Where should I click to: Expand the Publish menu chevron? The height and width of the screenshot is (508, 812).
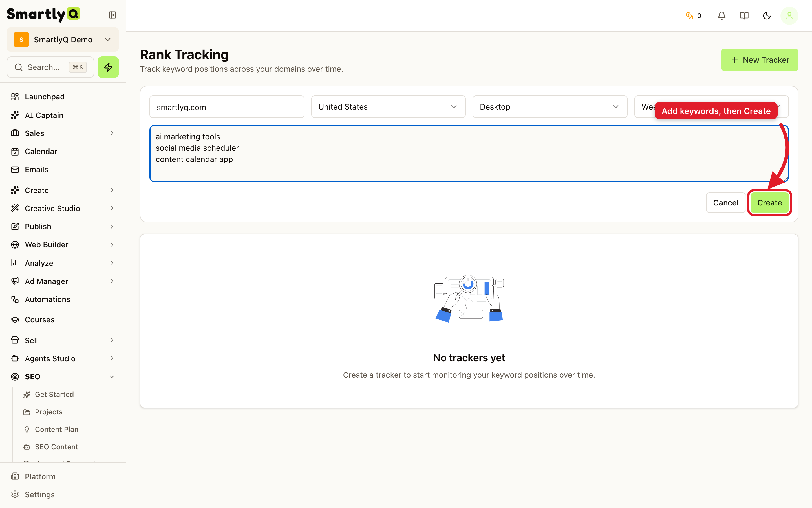pos(112,226)
